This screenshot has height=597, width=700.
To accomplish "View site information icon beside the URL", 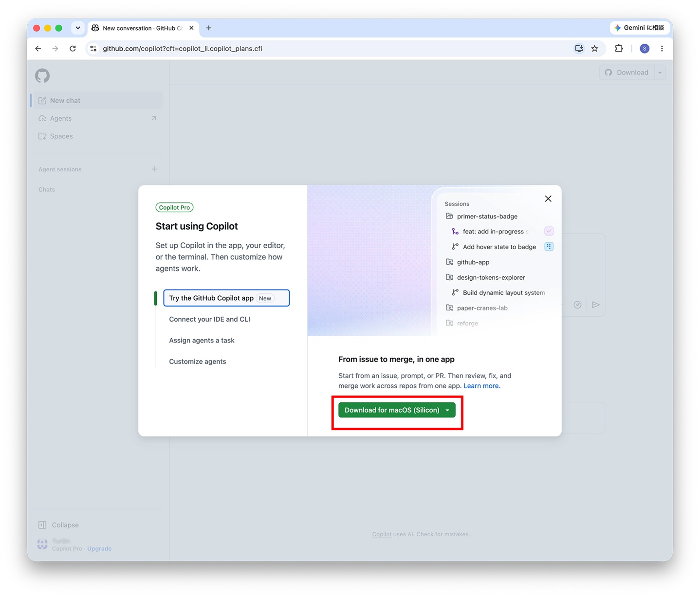I will pyautogui.click(x=93, y=49).
